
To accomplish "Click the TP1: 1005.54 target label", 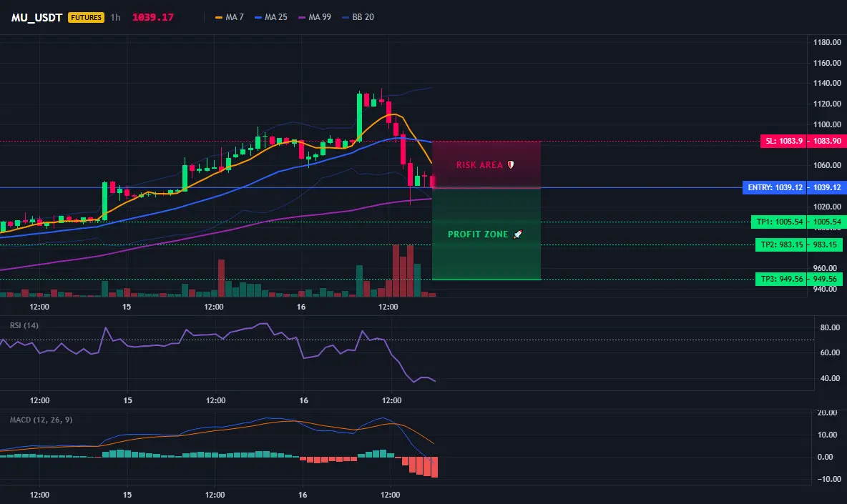I will 779,222.
